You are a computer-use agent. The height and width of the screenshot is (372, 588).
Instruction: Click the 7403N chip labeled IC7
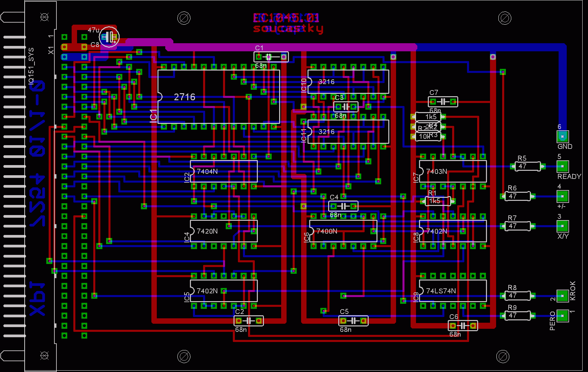(453, 171)
